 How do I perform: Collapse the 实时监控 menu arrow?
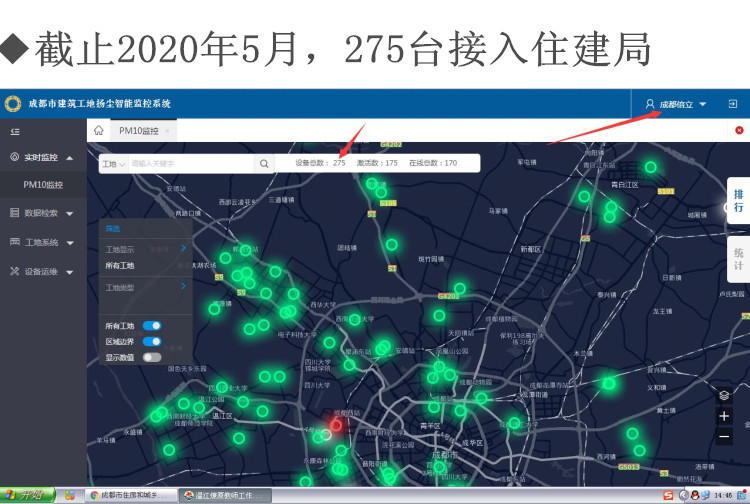point(70,158)
